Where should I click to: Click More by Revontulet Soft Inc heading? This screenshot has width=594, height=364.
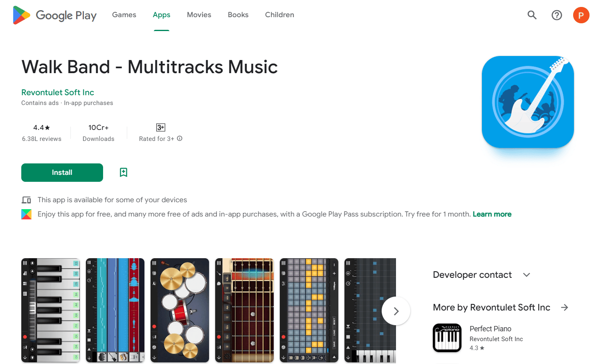point(491,307)
